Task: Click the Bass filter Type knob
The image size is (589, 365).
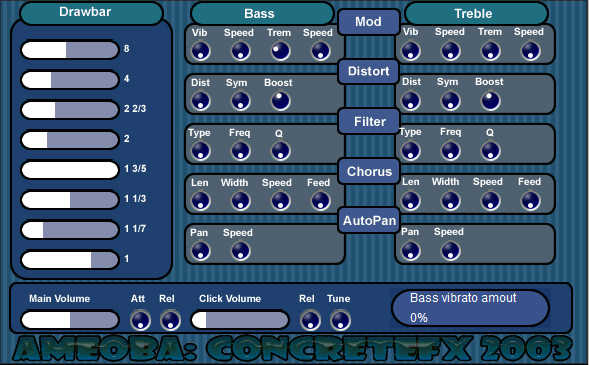Action: pos(201,151)
